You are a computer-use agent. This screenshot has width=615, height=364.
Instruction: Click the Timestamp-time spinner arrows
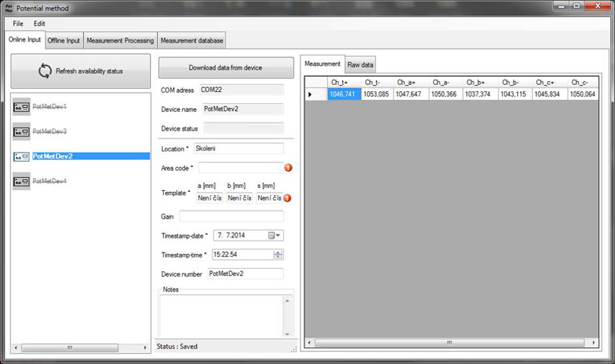[x=278, y=255]
